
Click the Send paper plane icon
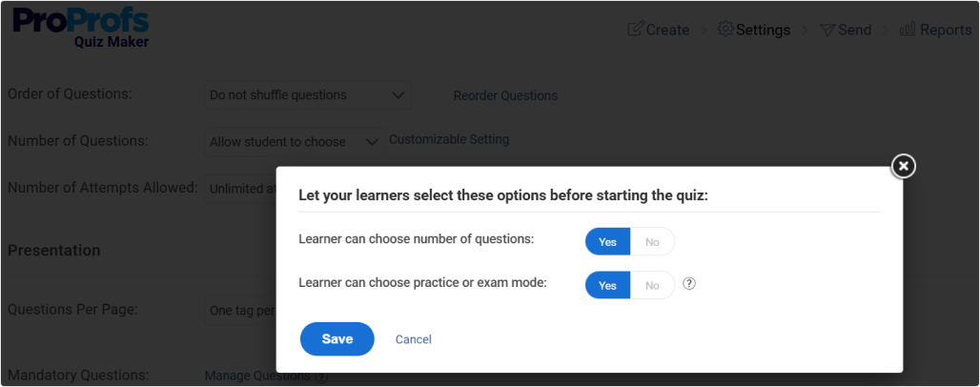(827, 30)
